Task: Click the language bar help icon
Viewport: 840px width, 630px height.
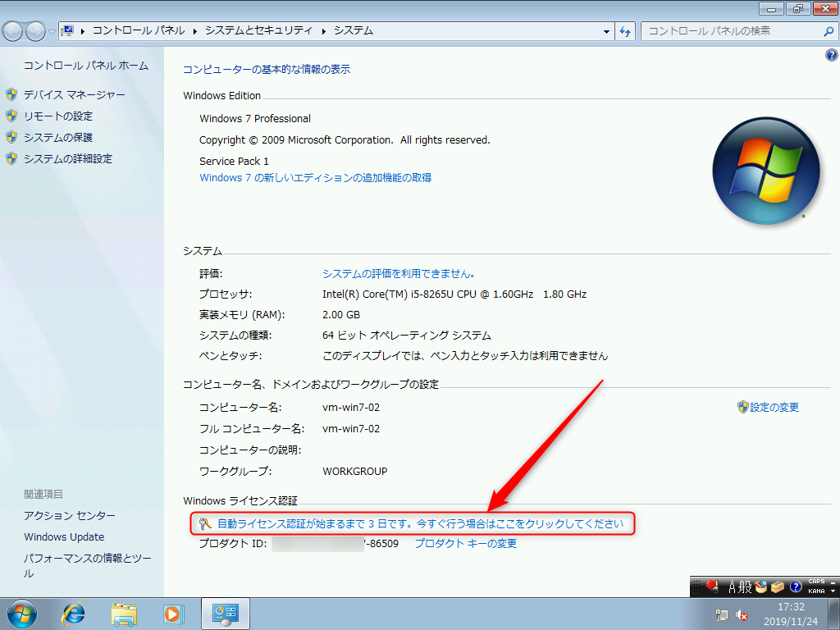Action: coord(796,587)
